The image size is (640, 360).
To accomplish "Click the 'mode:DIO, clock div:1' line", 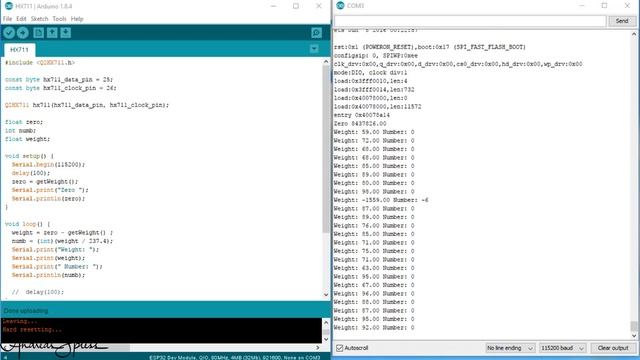I will pyautogui.click(x=371, y=73).
